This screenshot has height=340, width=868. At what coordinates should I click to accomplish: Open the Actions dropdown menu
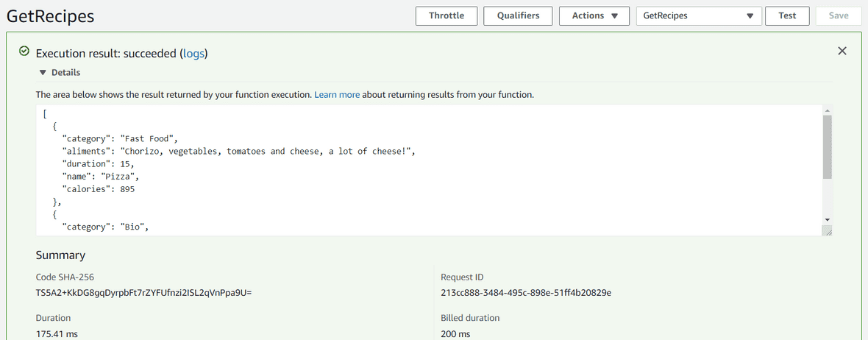pyautogui.click(x=594, y=15)
